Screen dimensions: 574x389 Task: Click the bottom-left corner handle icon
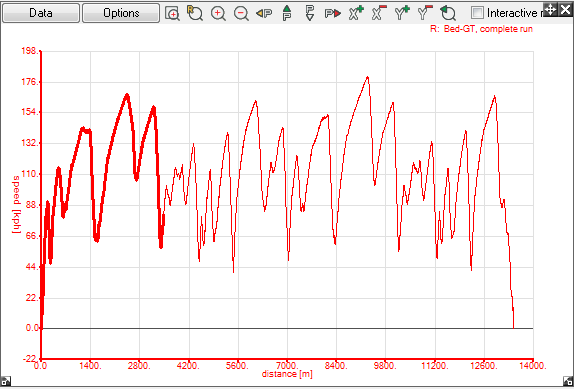[x=6, y=381]
